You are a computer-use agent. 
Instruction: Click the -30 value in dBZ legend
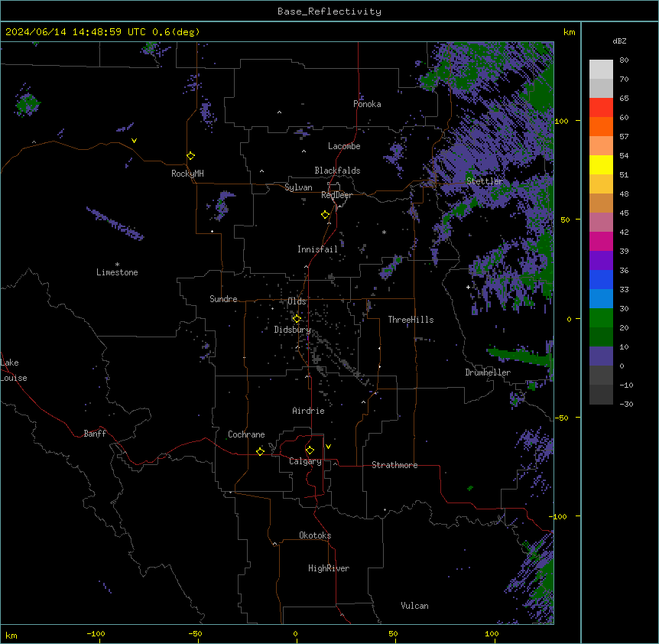(626, 404)
